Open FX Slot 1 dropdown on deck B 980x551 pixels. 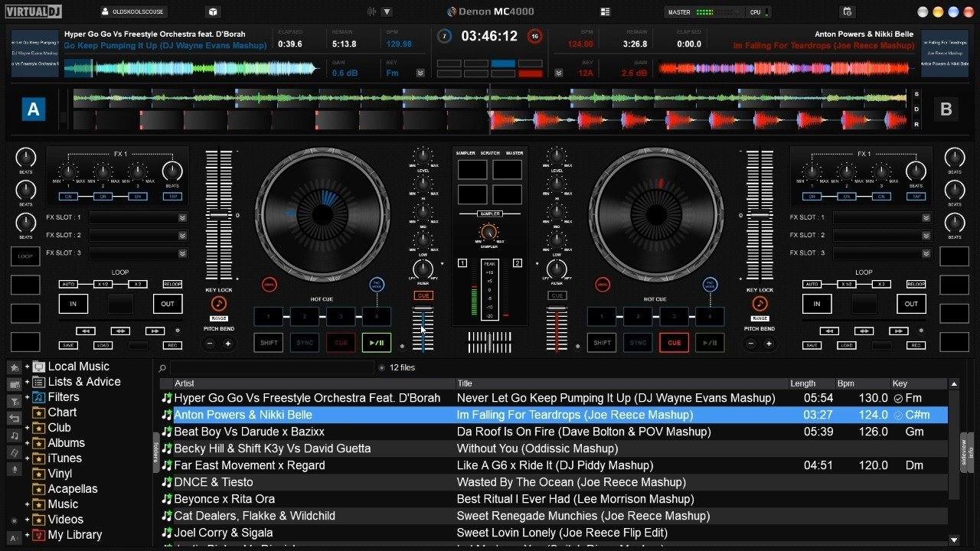click(x=927, y=217)
